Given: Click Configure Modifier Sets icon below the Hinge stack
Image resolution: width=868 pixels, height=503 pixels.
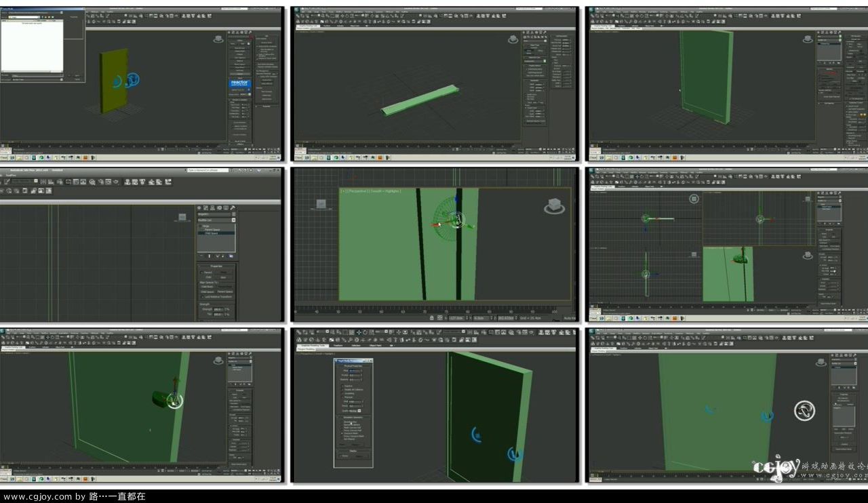Looking at the screenshot, I should click(x=231, y=256).
